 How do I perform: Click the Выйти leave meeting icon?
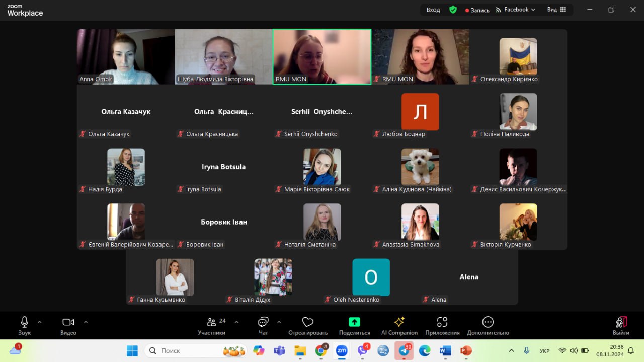tap(621, 323)
